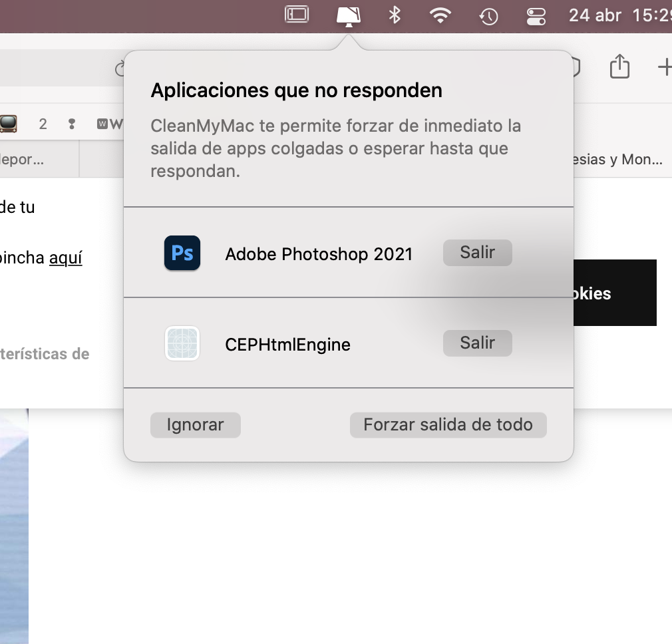Open Control Center in the menu bar
Viewport: 672px width, 644px height.
(x=536, y=16)
